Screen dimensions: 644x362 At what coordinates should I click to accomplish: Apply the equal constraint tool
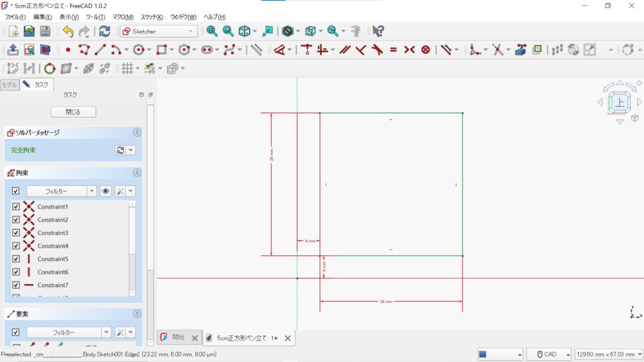pyautogui.click(x=393, y=50)
